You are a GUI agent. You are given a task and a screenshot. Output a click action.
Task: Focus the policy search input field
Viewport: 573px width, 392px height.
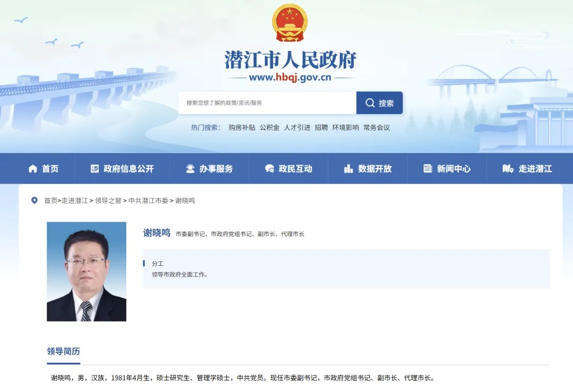pos(267,103)
